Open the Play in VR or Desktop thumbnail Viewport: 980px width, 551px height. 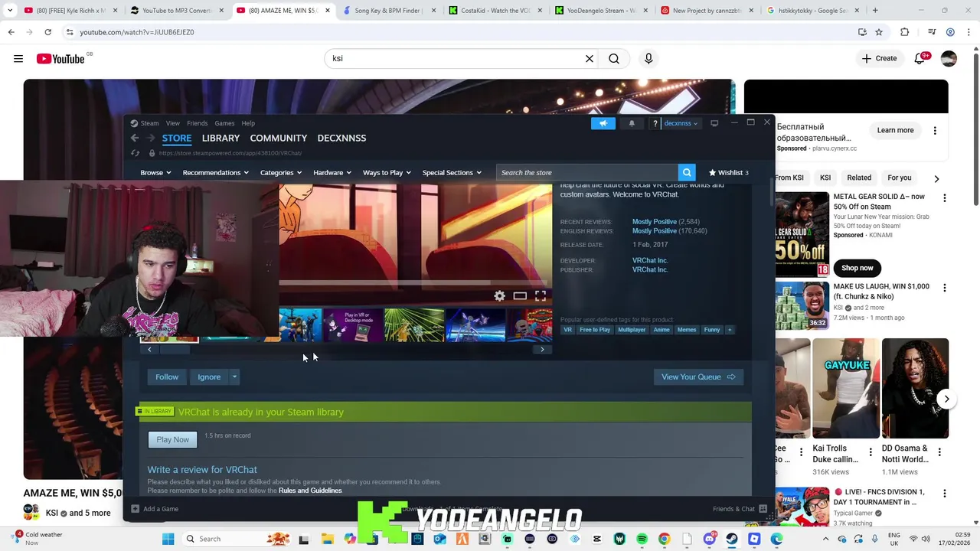click(x=353, y=325)
